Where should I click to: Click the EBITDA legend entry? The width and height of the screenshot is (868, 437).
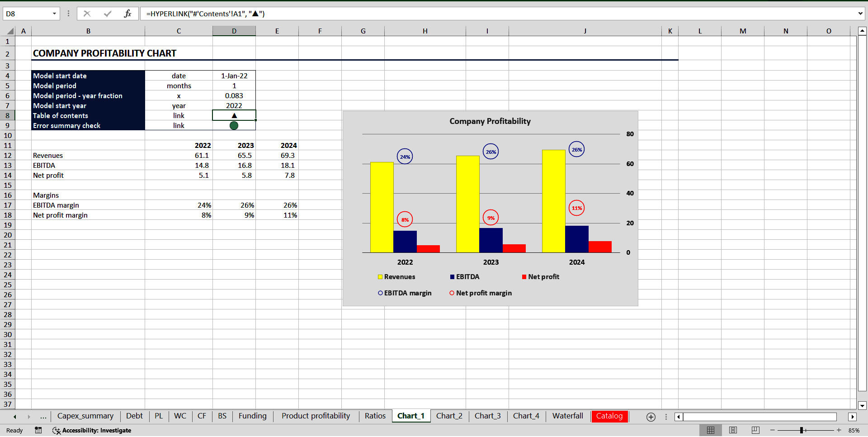coord(465,277)
